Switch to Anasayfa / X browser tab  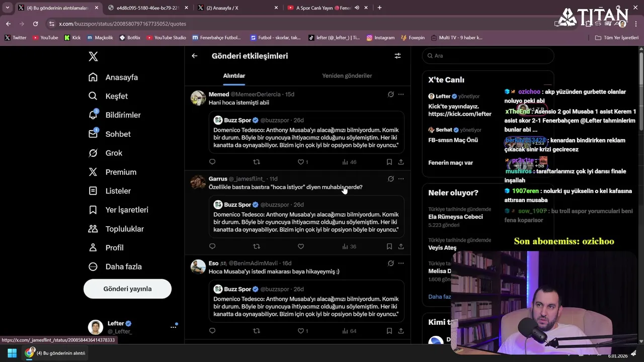(x=238, y=8)
